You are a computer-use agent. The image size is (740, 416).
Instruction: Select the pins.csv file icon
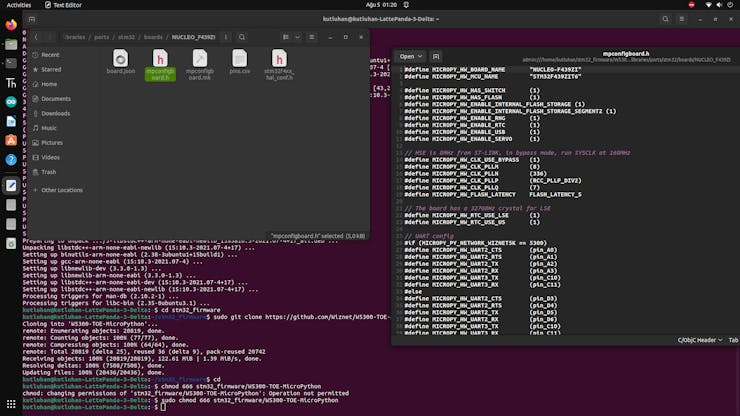click(239, 60)
